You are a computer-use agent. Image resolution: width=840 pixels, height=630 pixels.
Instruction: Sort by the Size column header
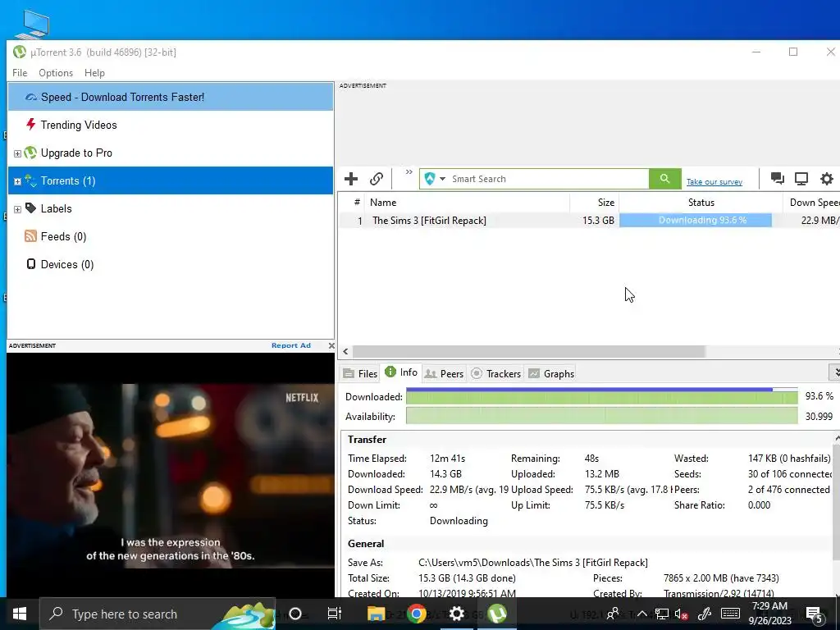coord(595,203)
